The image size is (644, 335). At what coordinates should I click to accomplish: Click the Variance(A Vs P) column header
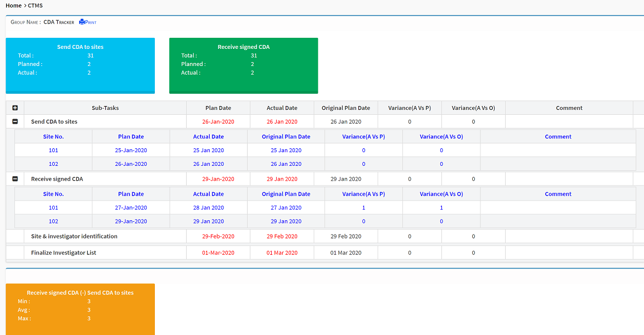410,108
